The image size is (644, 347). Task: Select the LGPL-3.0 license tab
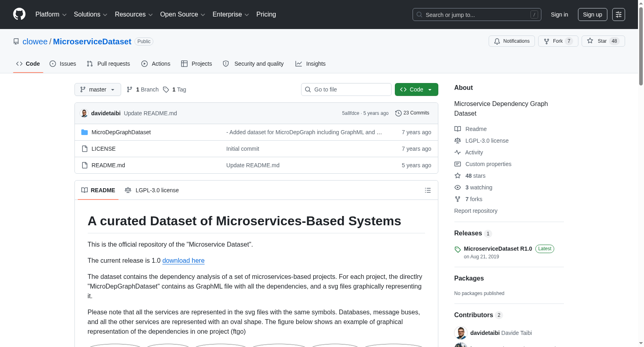[x=152, y=190]
